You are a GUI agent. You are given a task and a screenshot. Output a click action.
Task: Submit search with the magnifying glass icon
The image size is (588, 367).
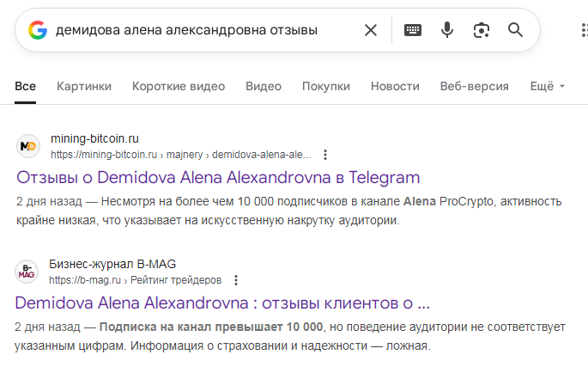pos(515,30)
